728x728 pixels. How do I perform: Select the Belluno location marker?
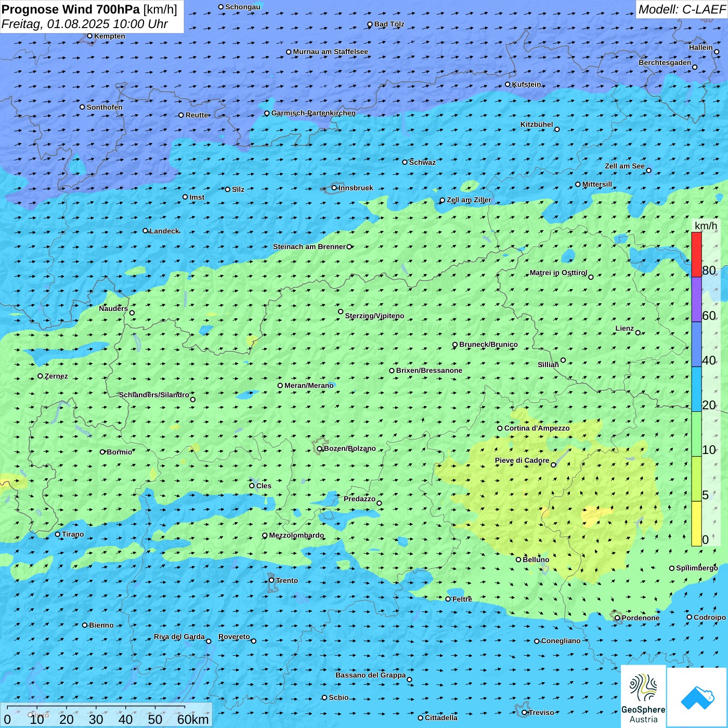[x=518, y=560]
